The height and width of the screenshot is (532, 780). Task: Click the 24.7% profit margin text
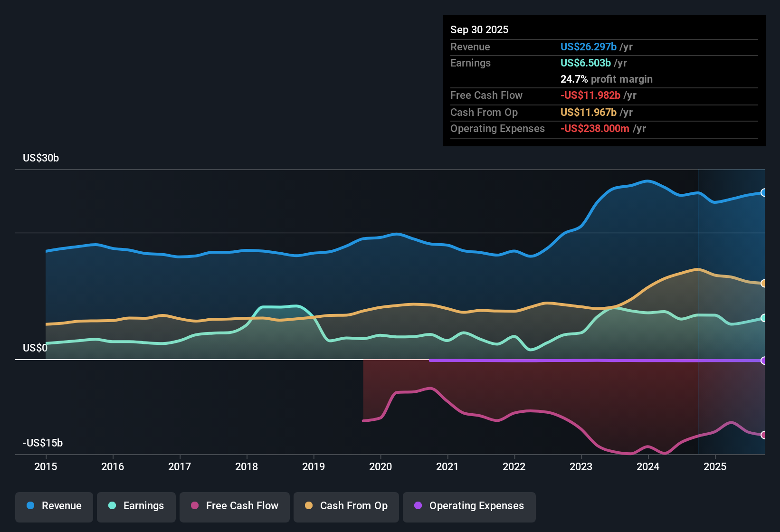point(607,79)
